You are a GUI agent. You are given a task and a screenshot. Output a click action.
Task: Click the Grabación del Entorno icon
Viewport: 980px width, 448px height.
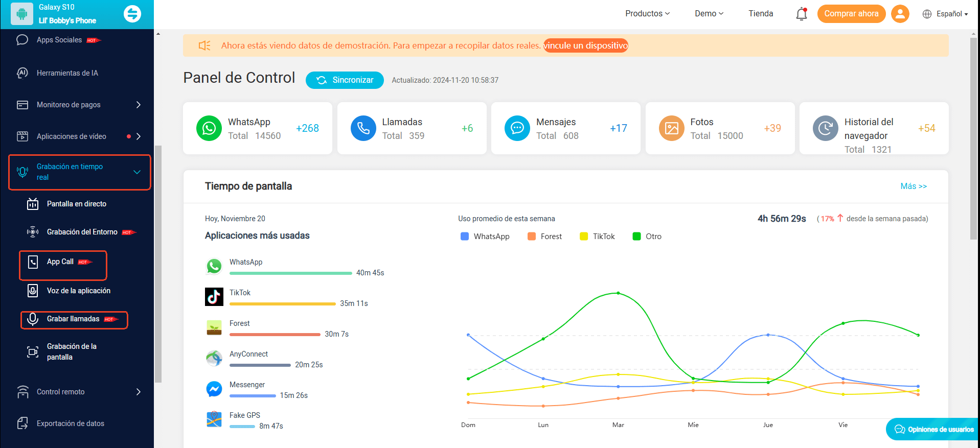[x=33, y=232]
